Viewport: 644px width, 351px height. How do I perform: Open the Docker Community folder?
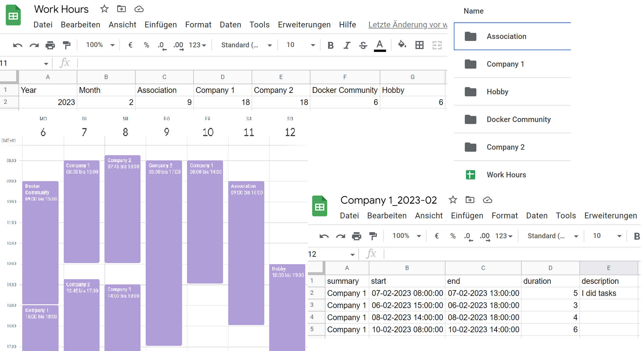click(518, 119)
